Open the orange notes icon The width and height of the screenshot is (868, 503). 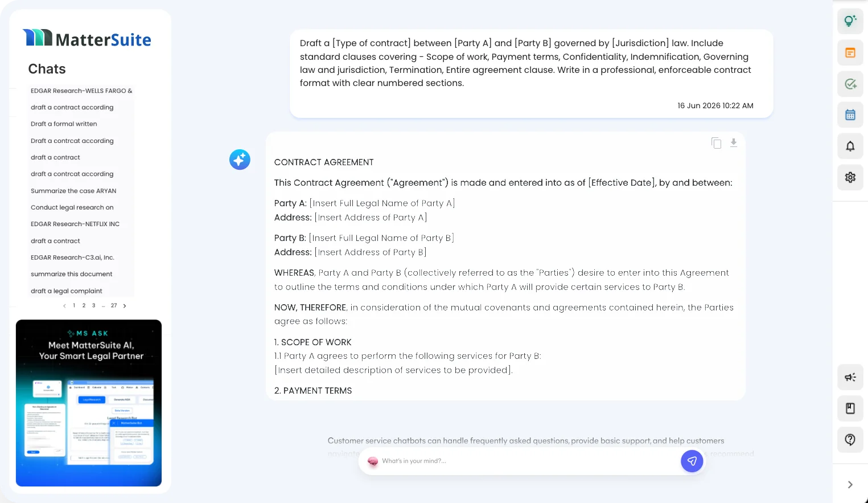(x=850, y=53)
